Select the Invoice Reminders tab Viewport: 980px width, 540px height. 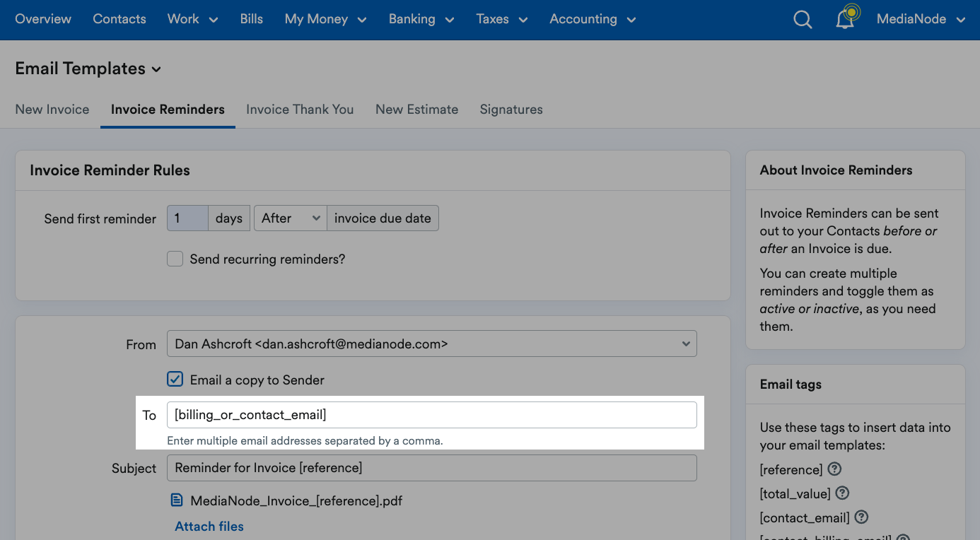pyautogui.click(x=168, y=110)
